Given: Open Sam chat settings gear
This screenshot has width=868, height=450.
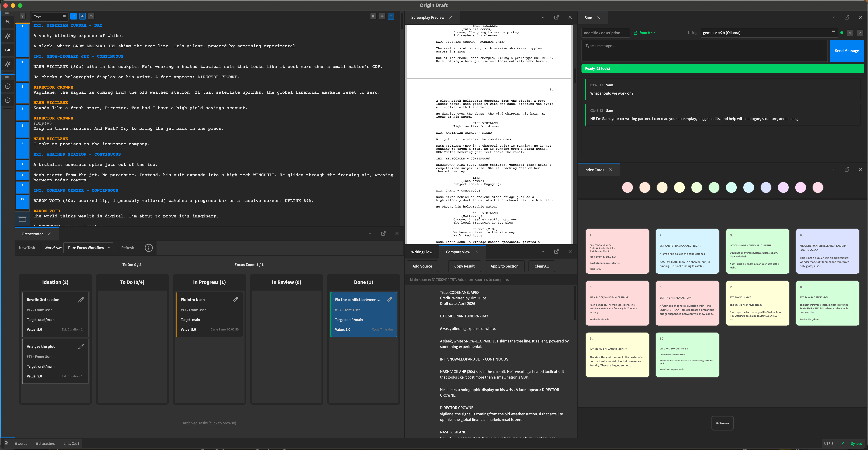Looking at the screenshot, I should [x=850, y=33].
